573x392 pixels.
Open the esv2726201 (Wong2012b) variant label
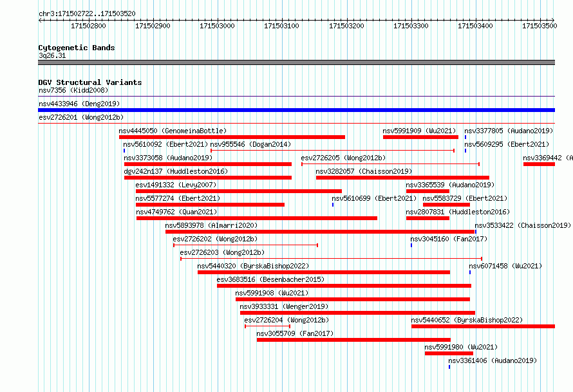pyautogui.click(x=81, y=117)
